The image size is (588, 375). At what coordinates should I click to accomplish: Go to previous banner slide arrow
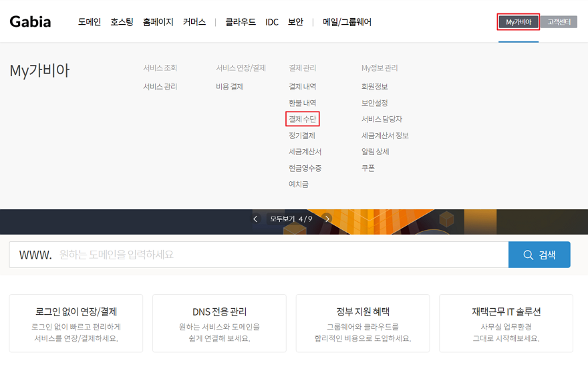click(255, 219)
